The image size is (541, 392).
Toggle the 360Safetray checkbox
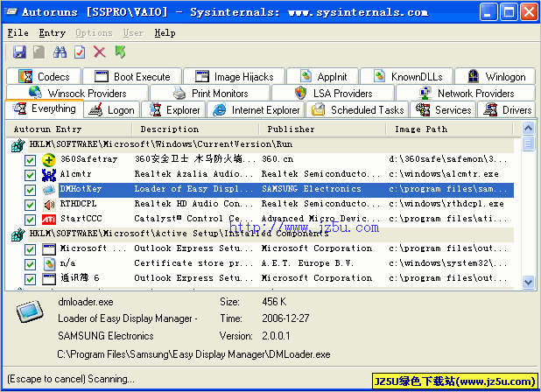click(x=30, y=160)
